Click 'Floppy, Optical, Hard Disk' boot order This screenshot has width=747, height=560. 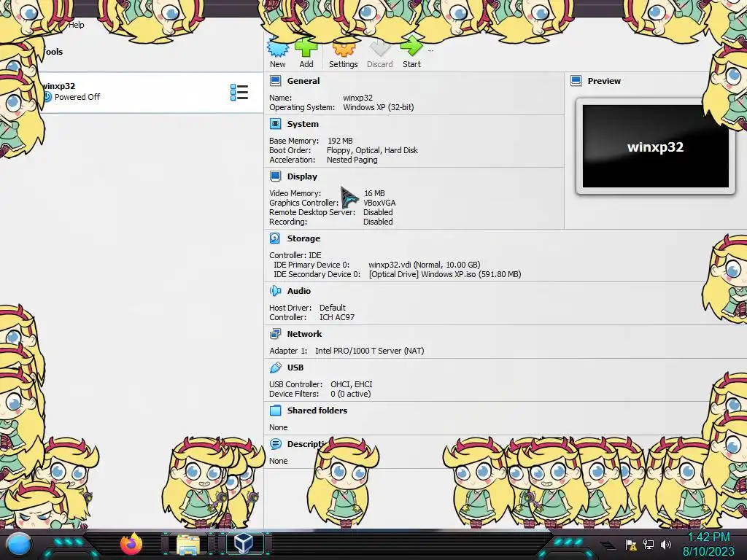point(372,150)
